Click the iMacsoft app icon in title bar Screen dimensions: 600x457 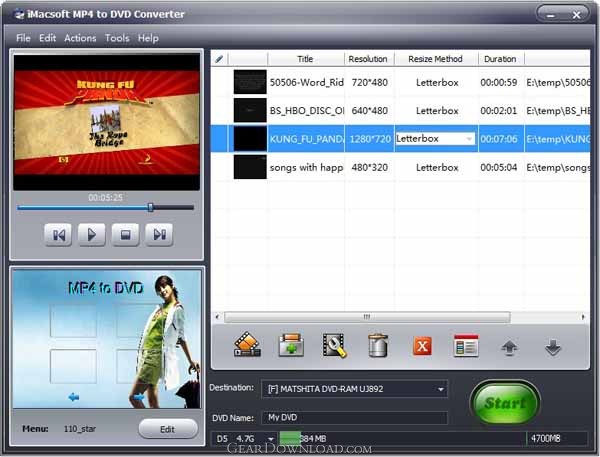pyautogui.click(x=19, y=14)
